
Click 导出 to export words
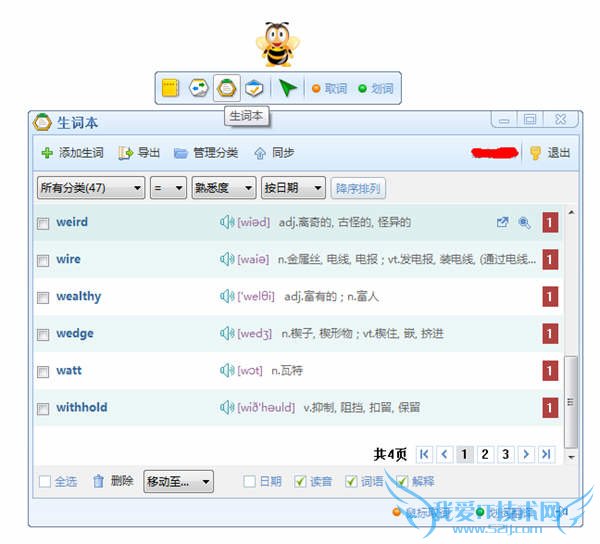(x=139, y=153)
